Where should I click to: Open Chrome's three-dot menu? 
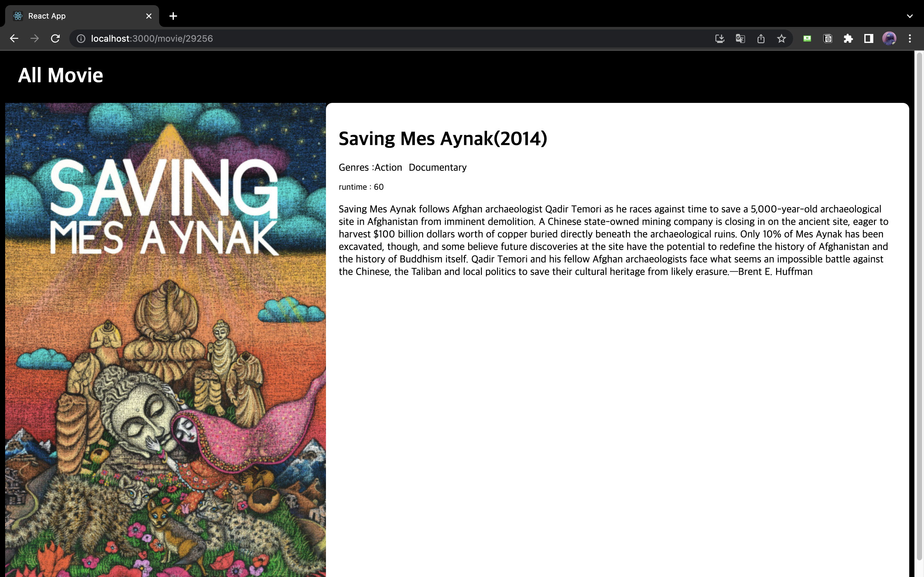pyautogui.click(x=910, y=38)
